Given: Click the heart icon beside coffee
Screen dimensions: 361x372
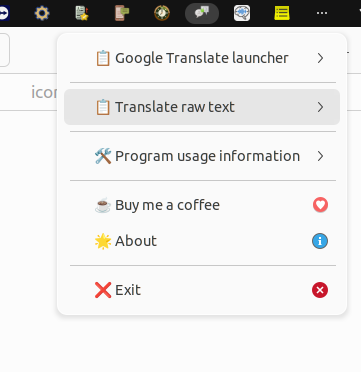Looking at the screenshot, I should tap(320, 205).
